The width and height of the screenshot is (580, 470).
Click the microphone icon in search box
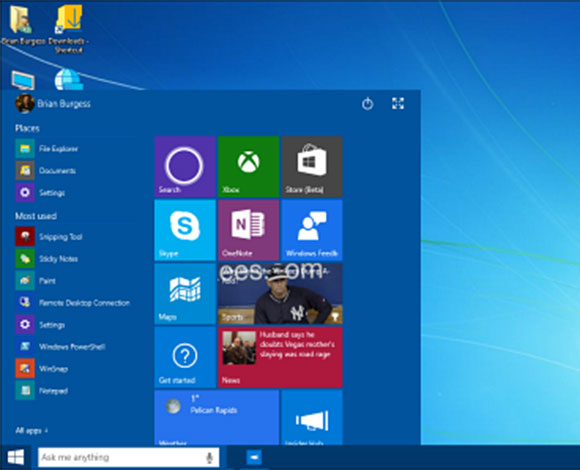pos(209,458)
